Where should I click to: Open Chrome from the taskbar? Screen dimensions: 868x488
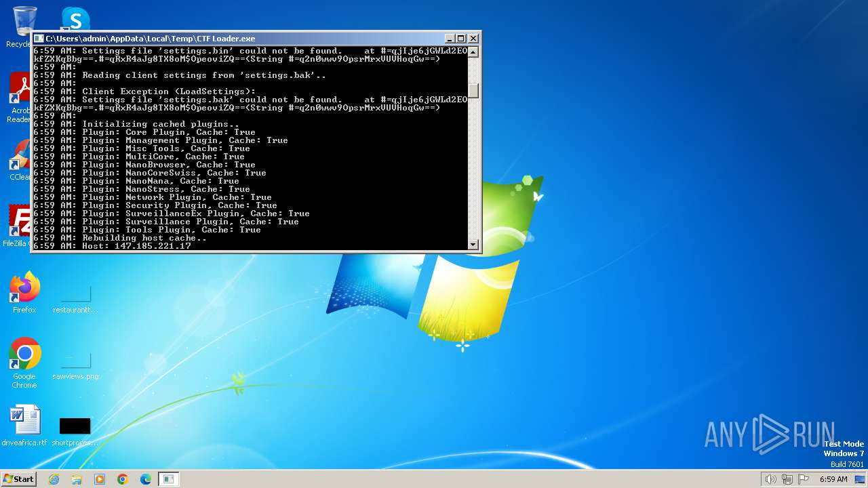123,479
